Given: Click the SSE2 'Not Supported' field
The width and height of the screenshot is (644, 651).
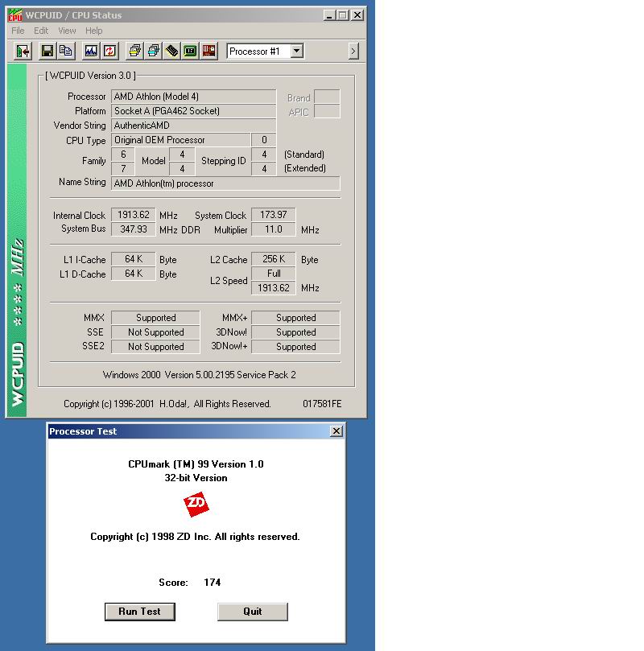Looking at the screenshot, I should click(155, 347).
